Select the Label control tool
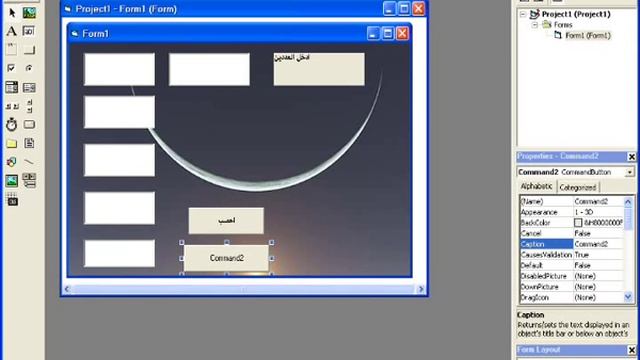Viewport: 640px width, 360px height. (x=12, y=31)
